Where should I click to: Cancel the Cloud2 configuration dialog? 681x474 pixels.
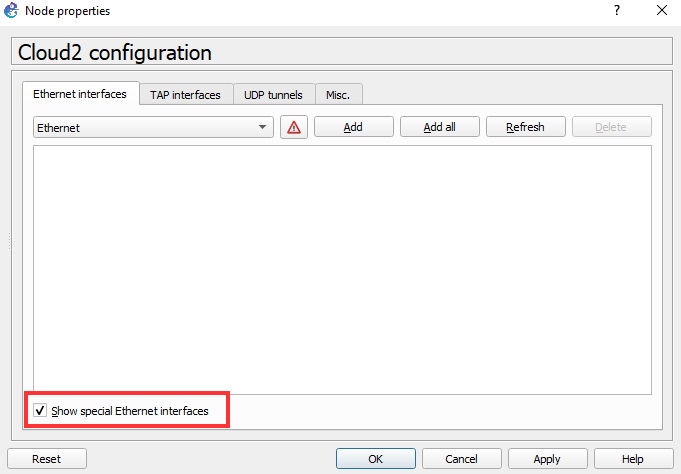point(461,459)
